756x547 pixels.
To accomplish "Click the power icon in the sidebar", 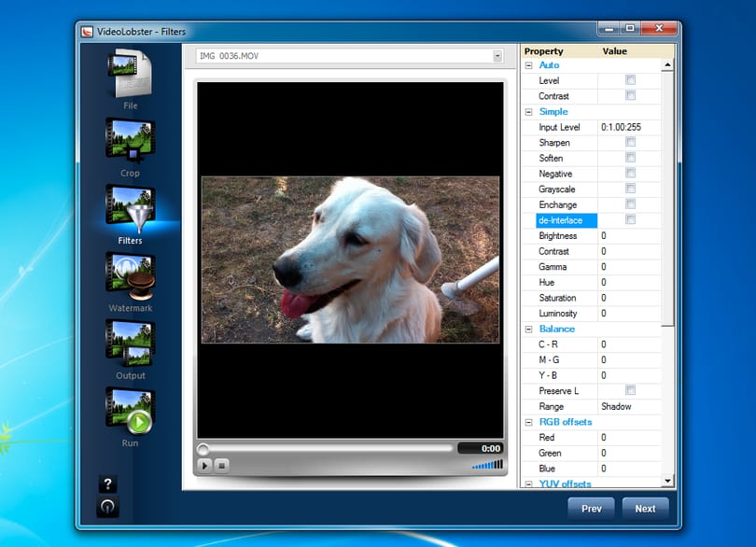I will click(x=107, y=507).
